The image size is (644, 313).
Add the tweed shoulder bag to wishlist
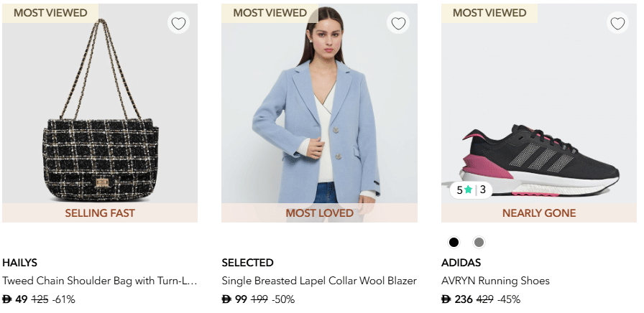tap(178, 24)
